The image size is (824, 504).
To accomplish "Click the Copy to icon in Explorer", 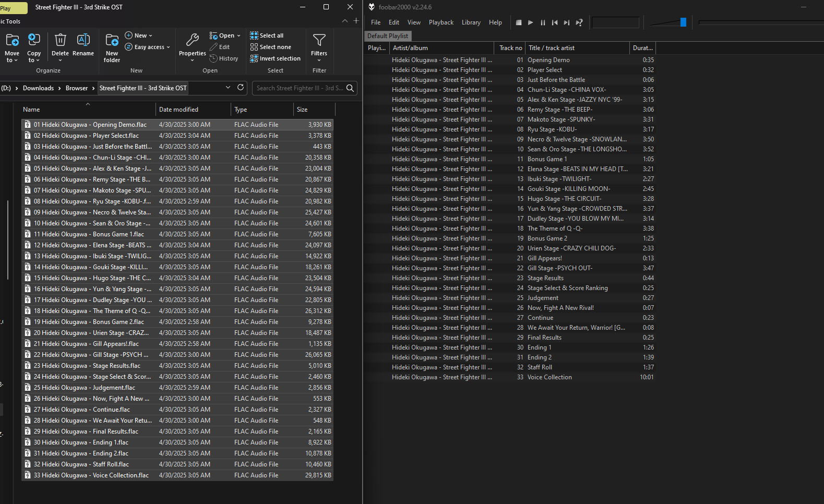I will click(34, 40).
